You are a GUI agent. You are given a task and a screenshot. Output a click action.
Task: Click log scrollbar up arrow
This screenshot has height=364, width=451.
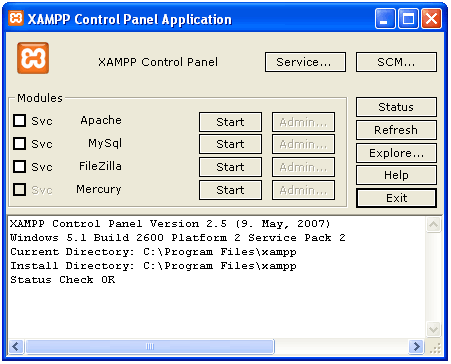pyautogui.click(x=434, y=225)
